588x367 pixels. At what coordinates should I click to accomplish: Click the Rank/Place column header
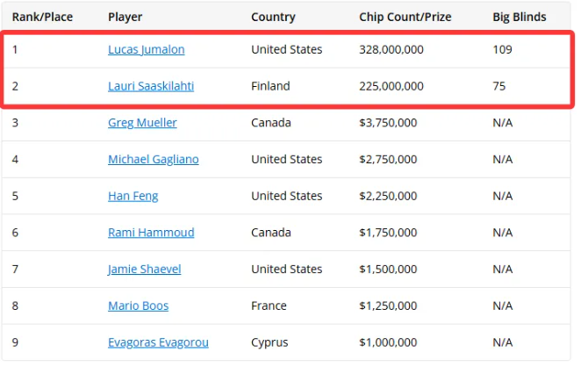point(42,17)
